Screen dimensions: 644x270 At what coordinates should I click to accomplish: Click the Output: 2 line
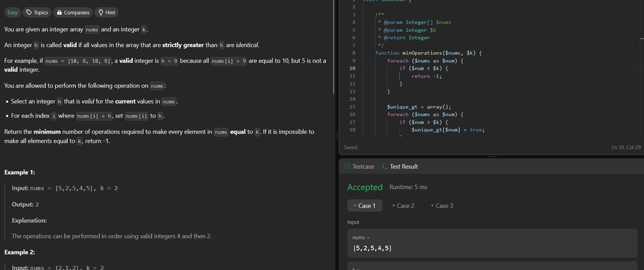tap(25, 204)
